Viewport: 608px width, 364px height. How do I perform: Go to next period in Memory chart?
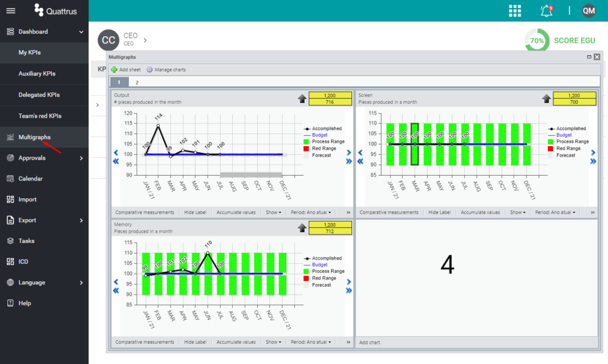[349, 282]
